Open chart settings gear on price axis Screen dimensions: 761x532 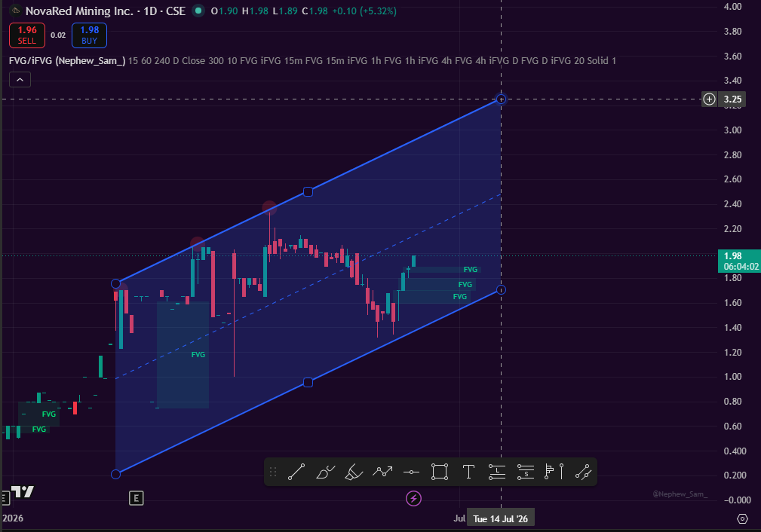742,518
